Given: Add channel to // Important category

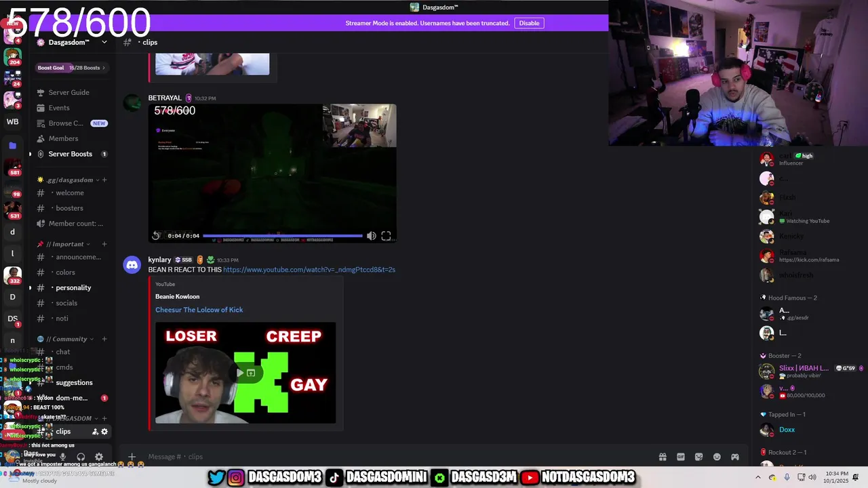Looking at the screenshot, I should (x=104, y=244).
